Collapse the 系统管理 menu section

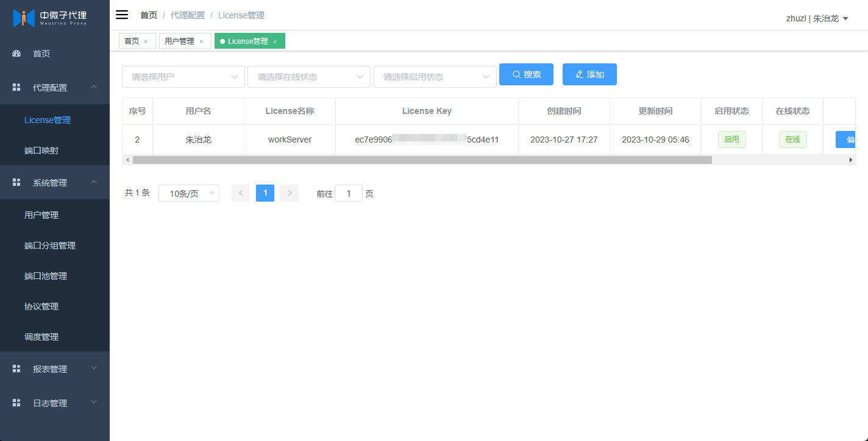point(94,183)
